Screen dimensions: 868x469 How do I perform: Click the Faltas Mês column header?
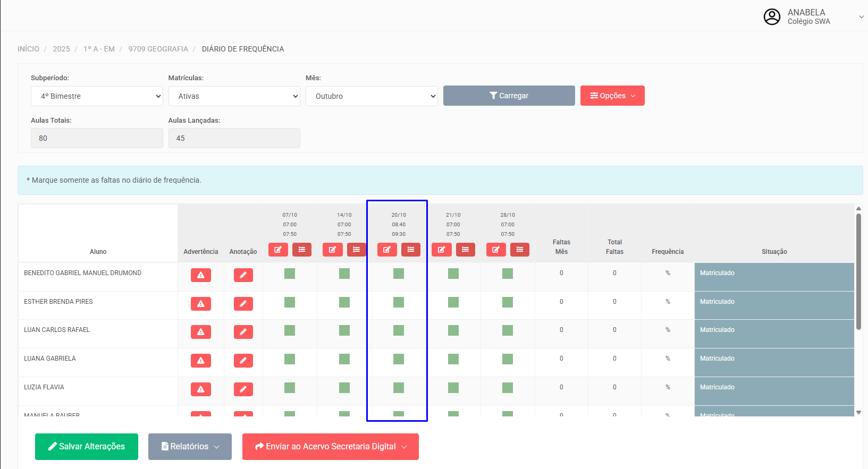point(561,247)
